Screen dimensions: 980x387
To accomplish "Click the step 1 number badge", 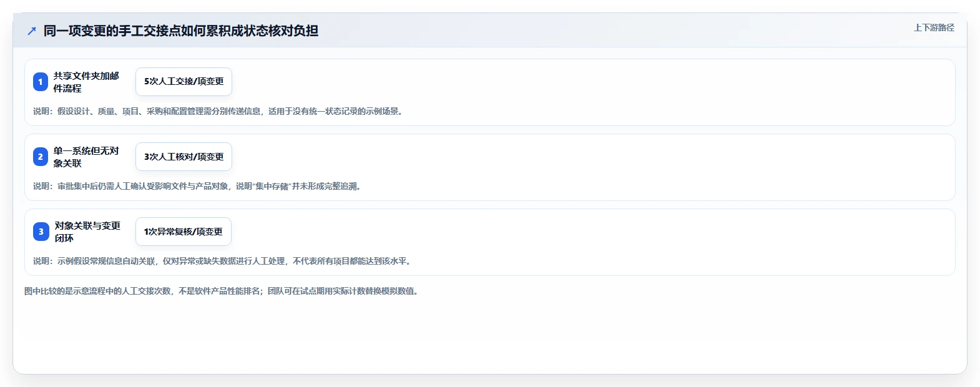I will click(41, 82).
